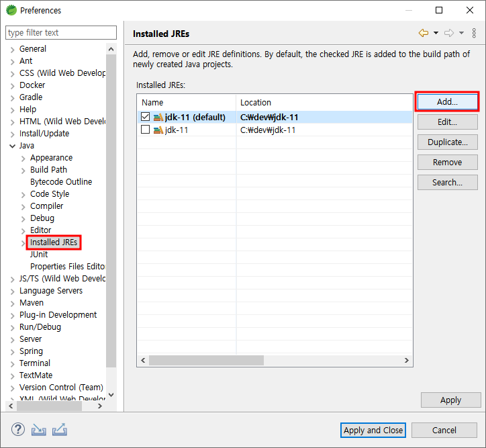This screenshot has height=448, width=486.
Task: Select the jdk-11 (default) row name
Action: 195,117
